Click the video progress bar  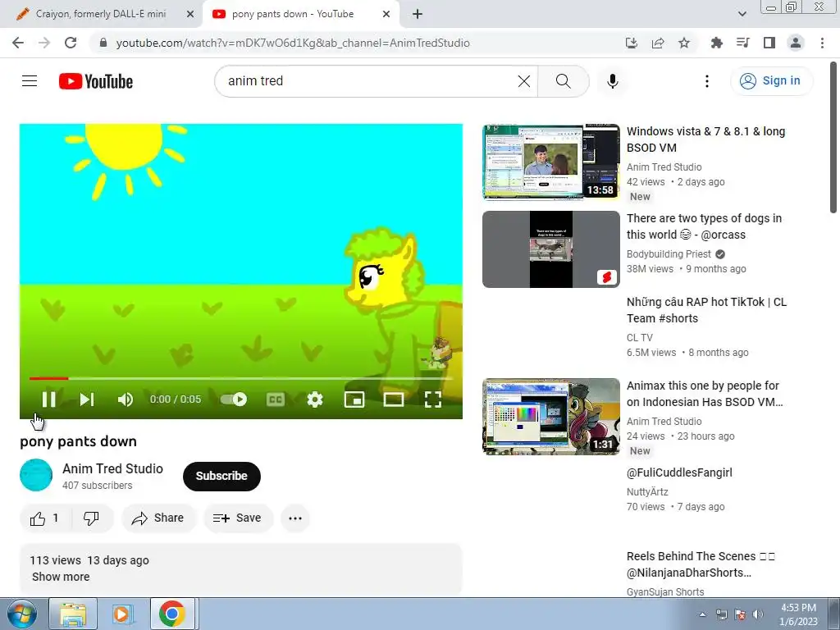pos(241,378)
